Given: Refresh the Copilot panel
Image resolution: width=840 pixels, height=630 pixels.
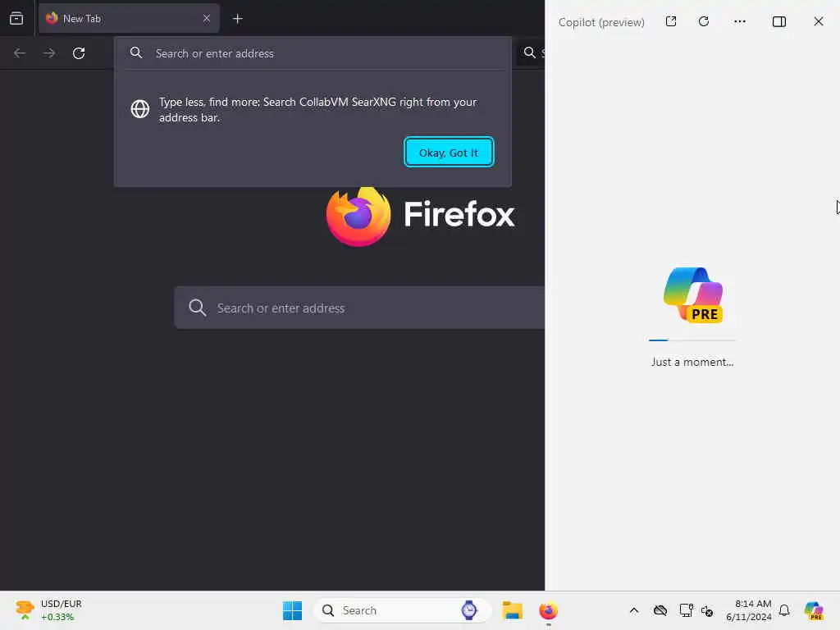Looking at the screenshot, I should 704,21.
